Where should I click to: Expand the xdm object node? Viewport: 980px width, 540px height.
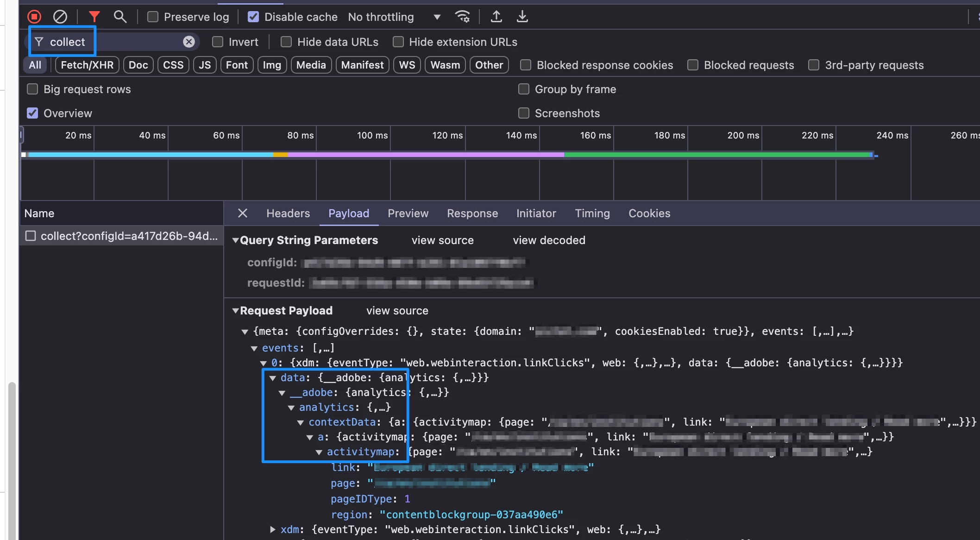click(273, 529)
